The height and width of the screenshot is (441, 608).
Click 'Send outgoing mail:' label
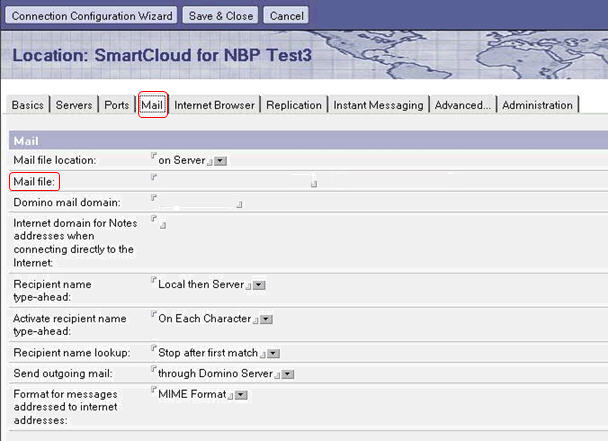[63, 373]
